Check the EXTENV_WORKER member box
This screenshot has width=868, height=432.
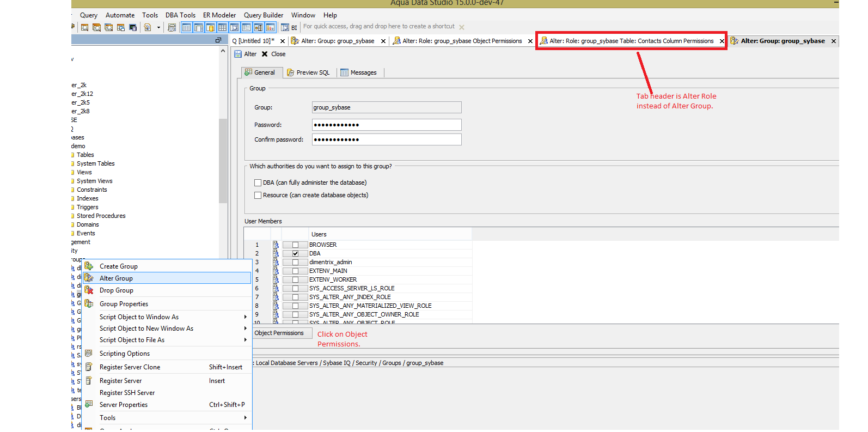coord(296,279)
